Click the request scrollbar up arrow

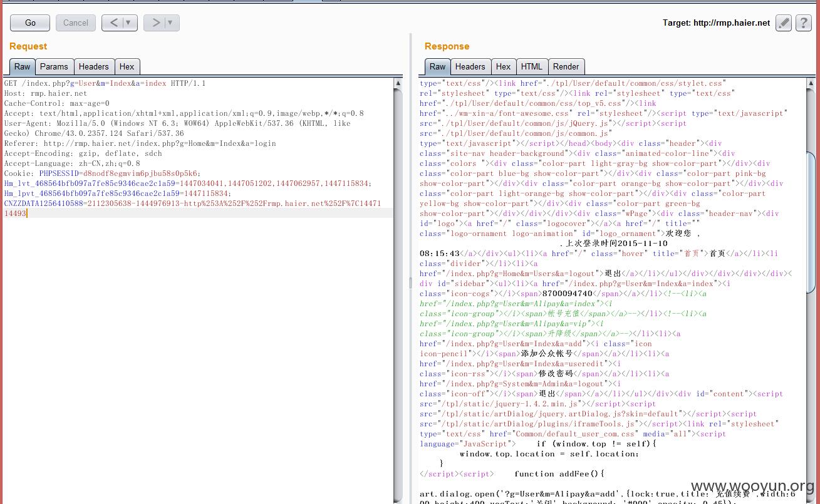click(398, 83)
